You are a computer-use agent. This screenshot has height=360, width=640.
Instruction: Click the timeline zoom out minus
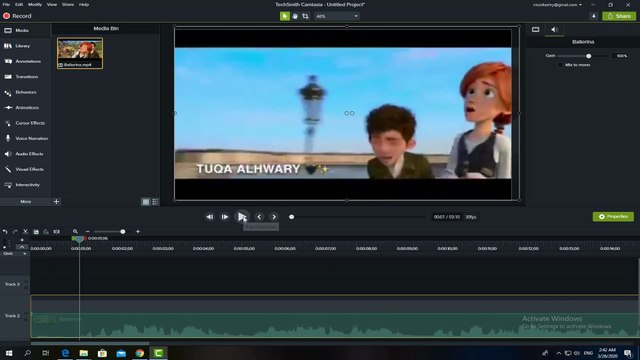coord(87,232)
